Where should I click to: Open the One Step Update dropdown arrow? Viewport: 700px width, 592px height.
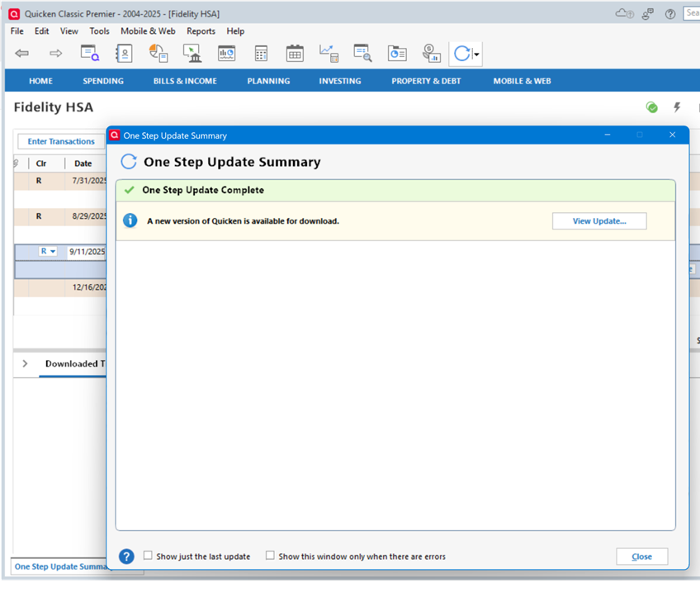click(477, 54)
